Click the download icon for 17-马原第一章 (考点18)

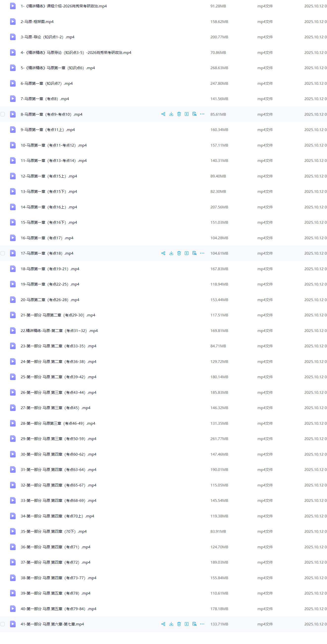coord(171,253)
